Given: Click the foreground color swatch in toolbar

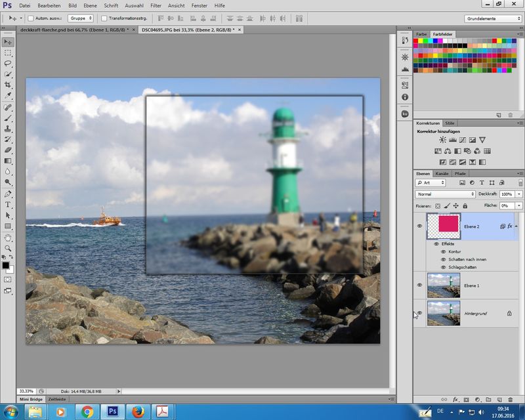Looking at the screenshot, I should point(6,265).
